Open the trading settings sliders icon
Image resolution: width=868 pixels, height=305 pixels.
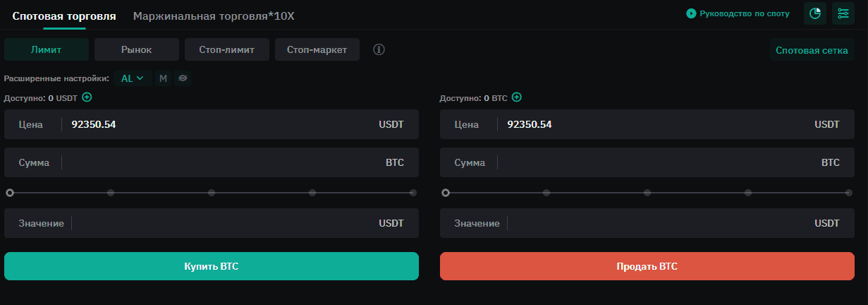click(843, 13)
